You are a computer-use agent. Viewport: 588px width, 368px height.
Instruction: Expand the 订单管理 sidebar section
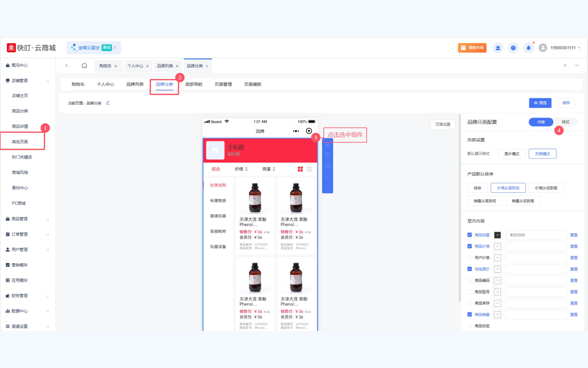point(48,235)
